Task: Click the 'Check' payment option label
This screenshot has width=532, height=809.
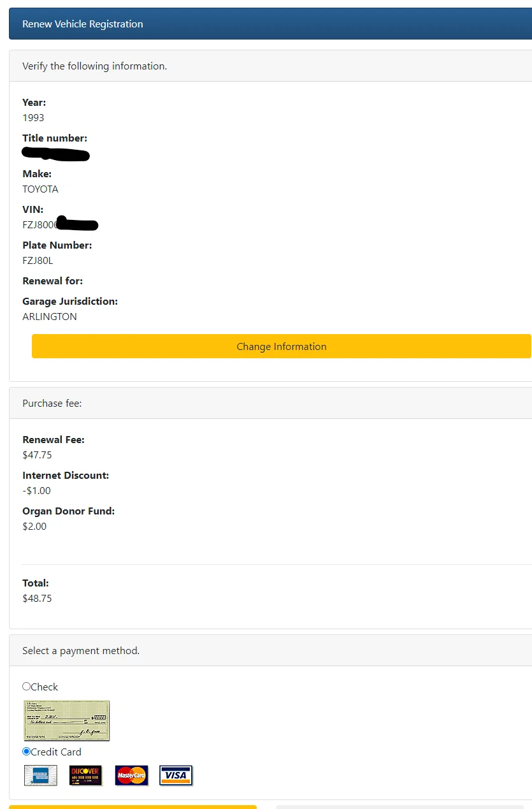Action: [x=45, y=687]
